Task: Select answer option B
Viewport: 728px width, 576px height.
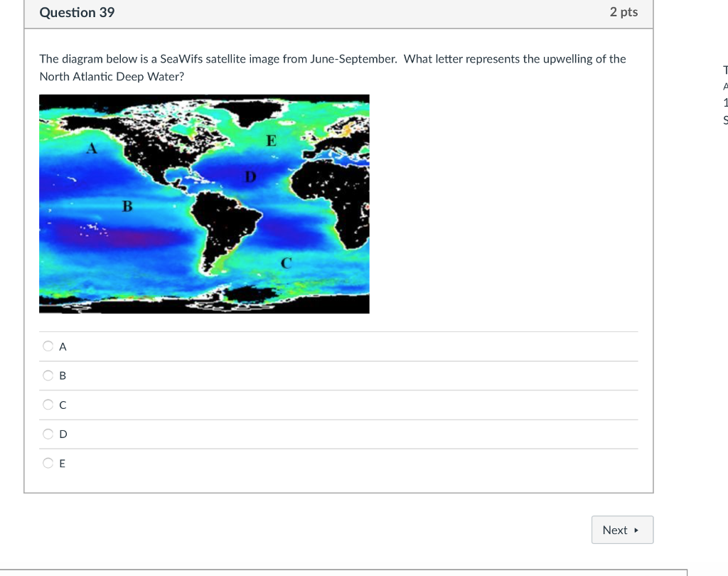Action: point(48,375)
